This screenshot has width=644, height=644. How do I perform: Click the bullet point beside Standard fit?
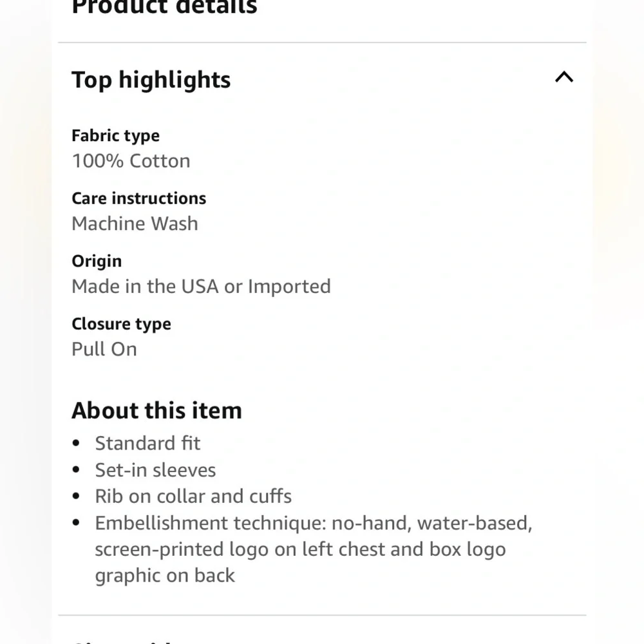click(x=75, y=444)
